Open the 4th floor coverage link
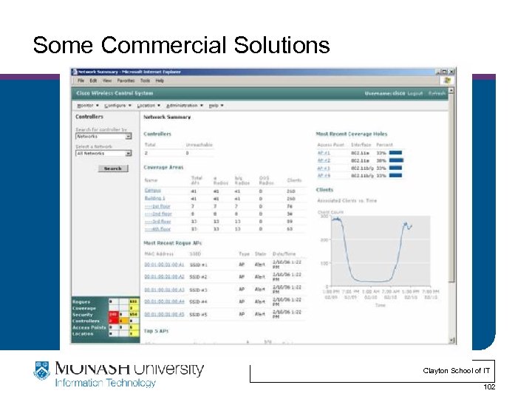 click(157, 229)
